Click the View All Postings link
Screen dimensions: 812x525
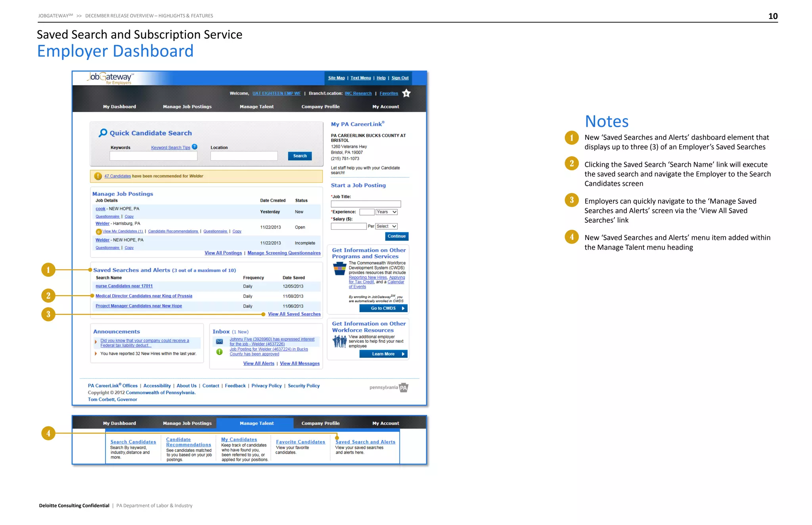point(223,253)
